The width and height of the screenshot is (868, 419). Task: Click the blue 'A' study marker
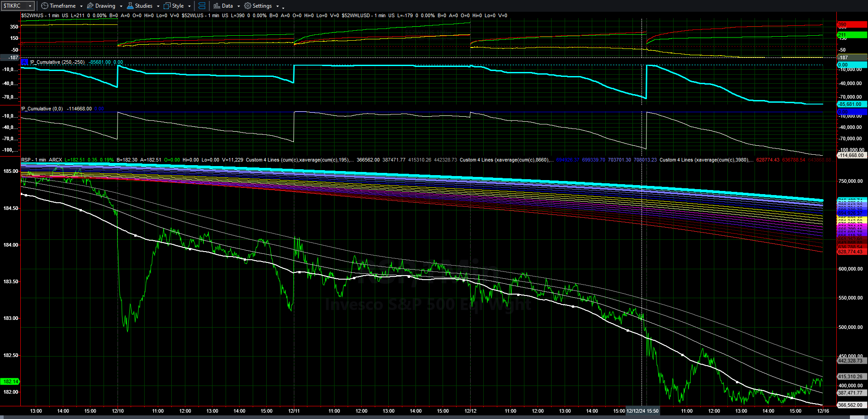pyautogui.click(x=24, y=62)
